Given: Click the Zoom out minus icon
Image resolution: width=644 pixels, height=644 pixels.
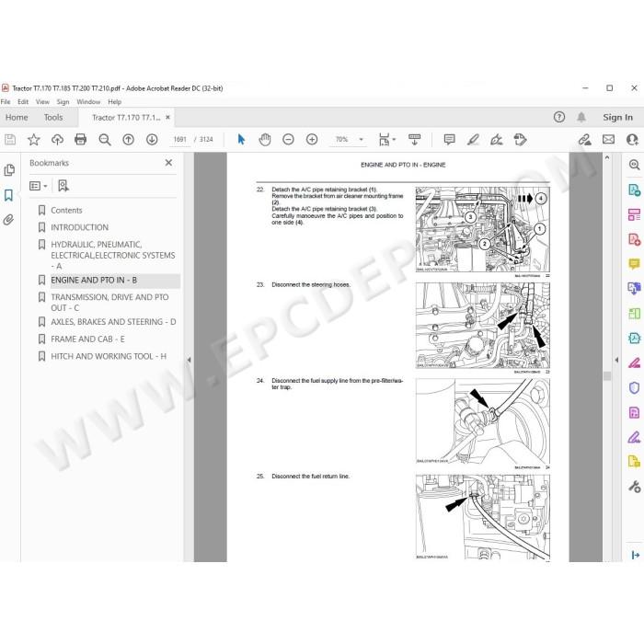Looking at the screenshot, I should click(x=288, y=140).
